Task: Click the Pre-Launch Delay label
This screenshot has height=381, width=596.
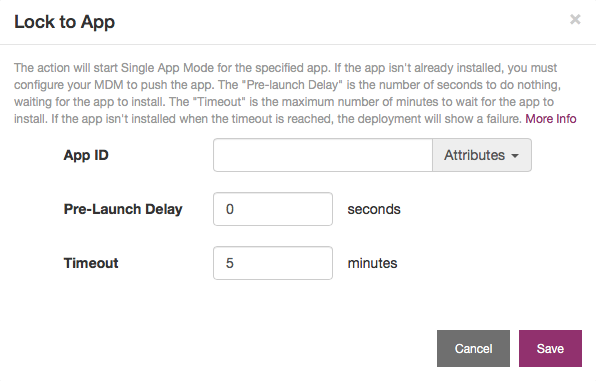Action: pos(123,209)
